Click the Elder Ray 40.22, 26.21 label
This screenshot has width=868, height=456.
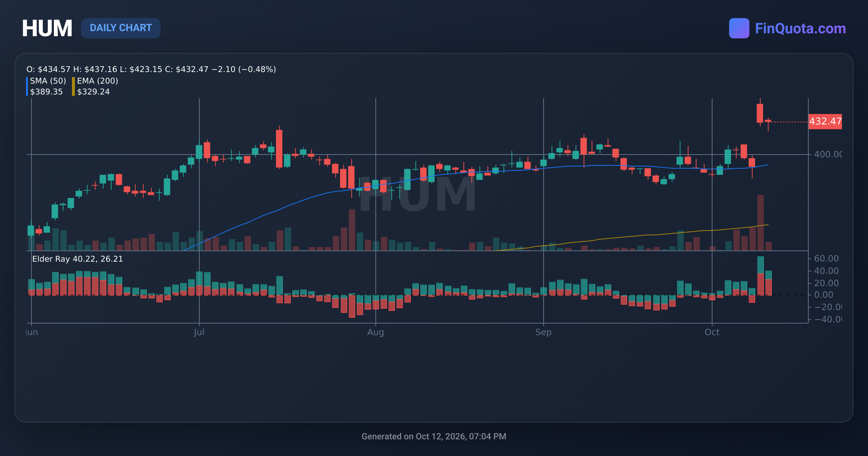tap(78, 259)
